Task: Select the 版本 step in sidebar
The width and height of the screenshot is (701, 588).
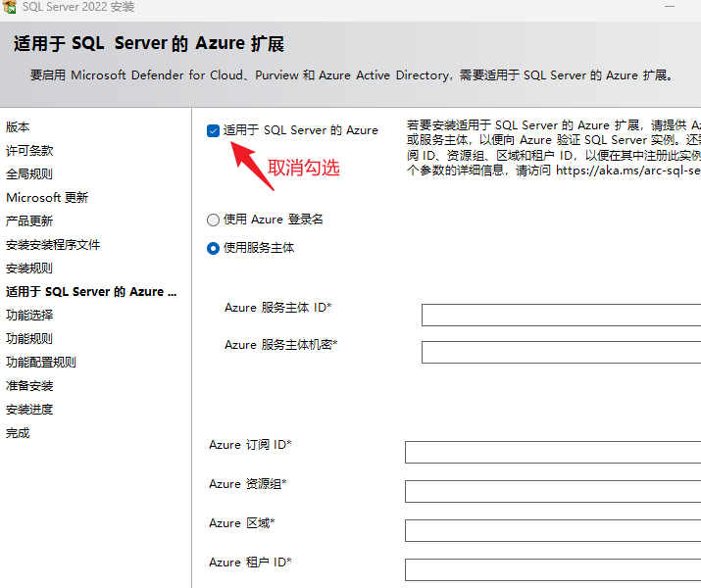Action: [x=18, y=126]
